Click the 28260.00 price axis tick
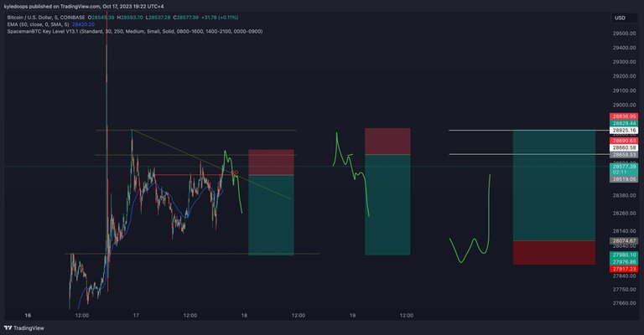Screen dimensions: 644x335 click(624, 214)
